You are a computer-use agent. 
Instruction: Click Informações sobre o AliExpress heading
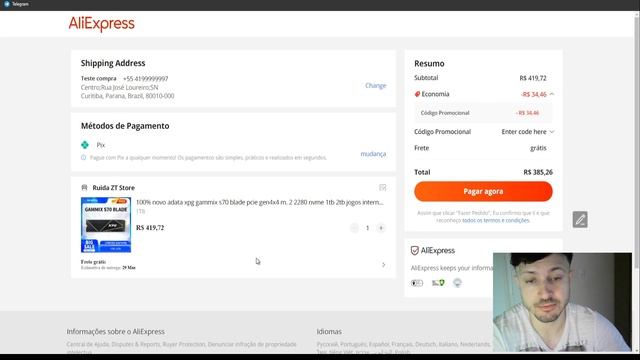click(116, 332)
